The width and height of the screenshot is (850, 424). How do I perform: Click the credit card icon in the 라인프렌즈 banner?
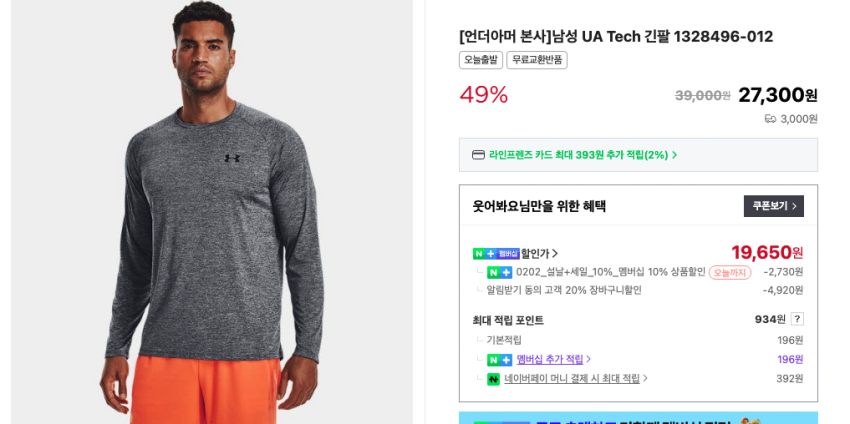478,155
